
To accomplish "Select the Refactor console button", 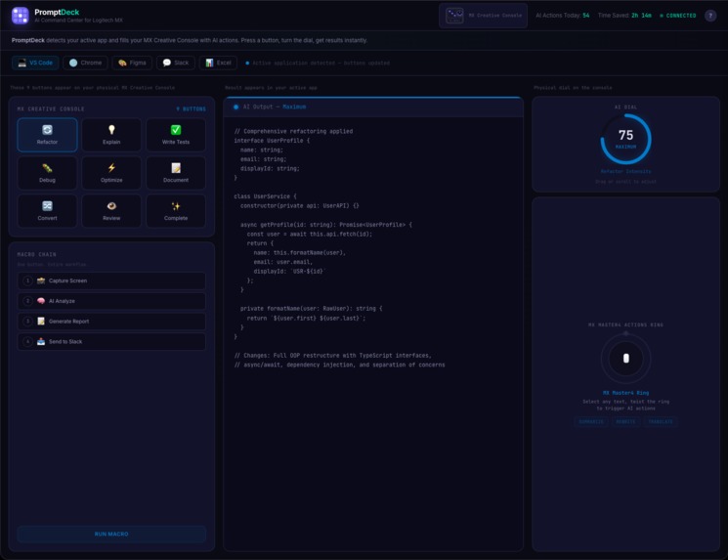I will coord(47,135).
